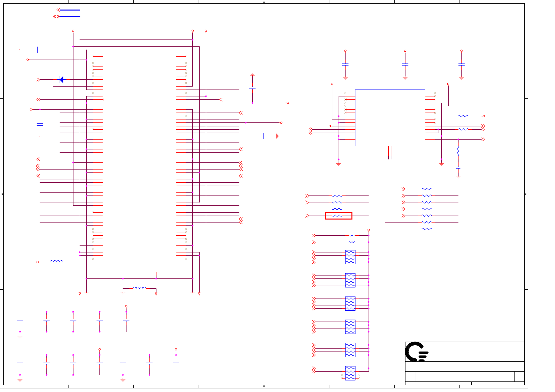Select the upper blue bus line at top-left
Screen dimensions: 555x392
pos(69,10)
